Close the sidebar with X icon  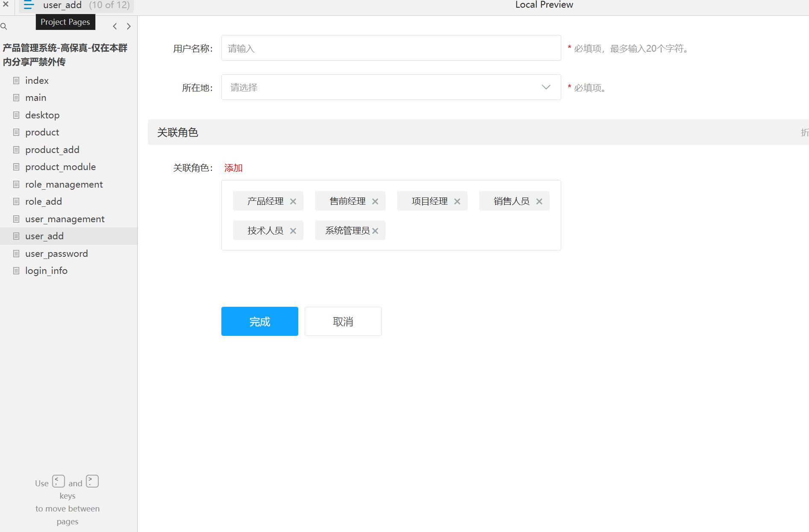point(6,4)
